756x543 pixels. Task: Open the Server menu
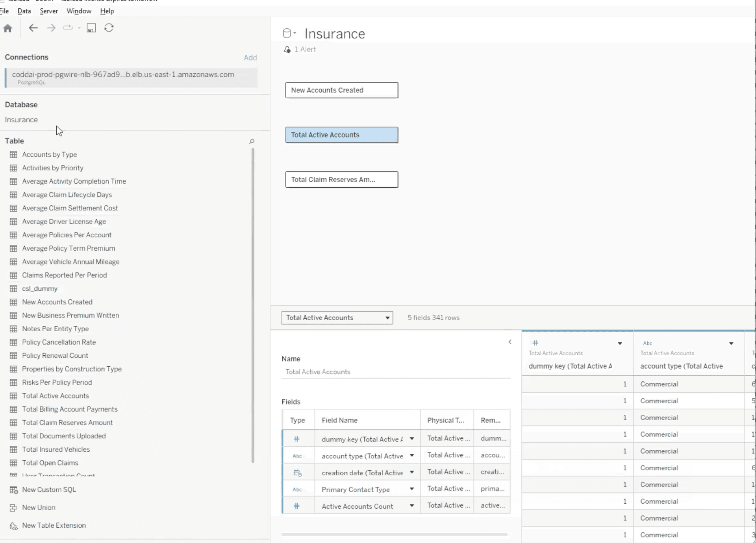[48, 11]
